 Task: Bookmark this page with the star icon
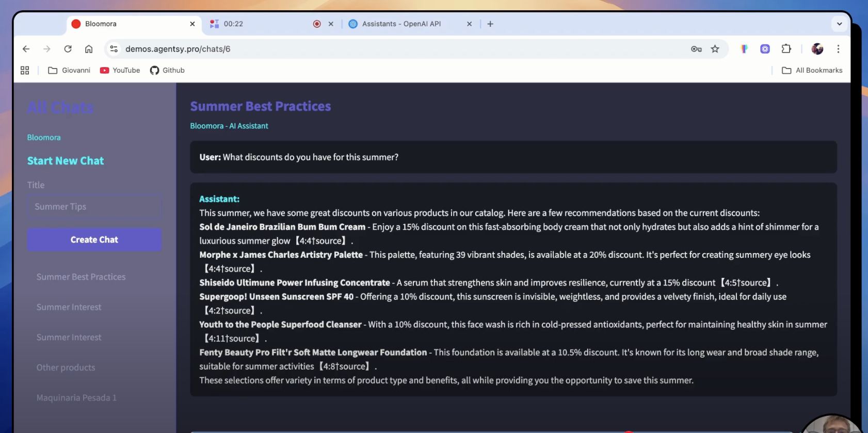coord(715,49)
